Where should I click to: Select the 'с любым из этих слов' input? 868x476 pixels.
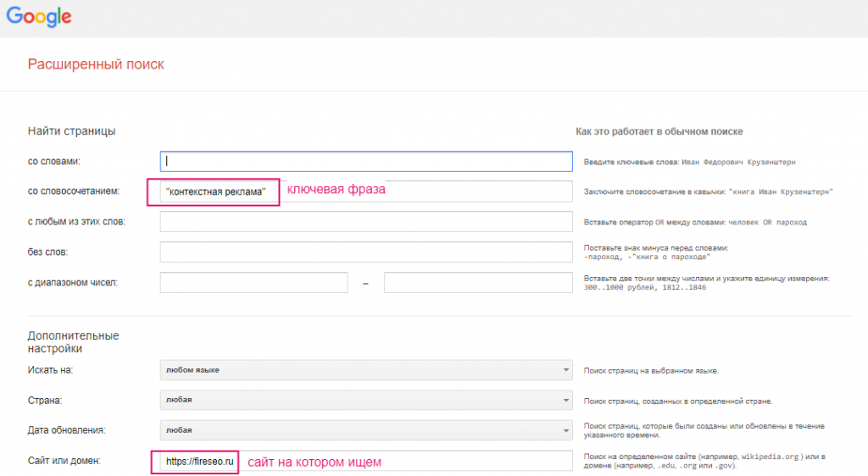tap(366, 222)
